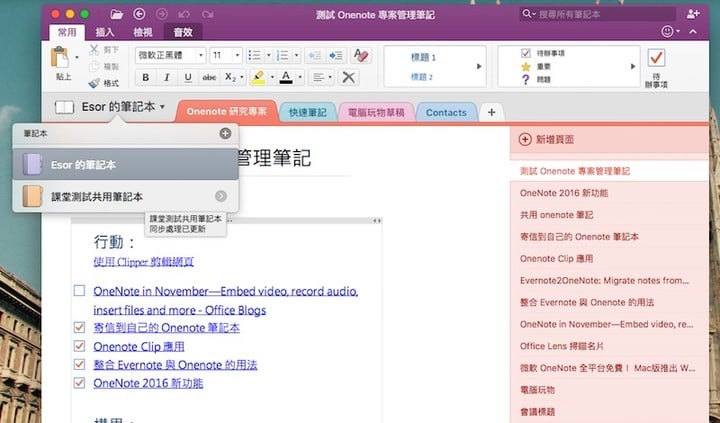Open the 快速筆記 section tab

coord(305,112)
